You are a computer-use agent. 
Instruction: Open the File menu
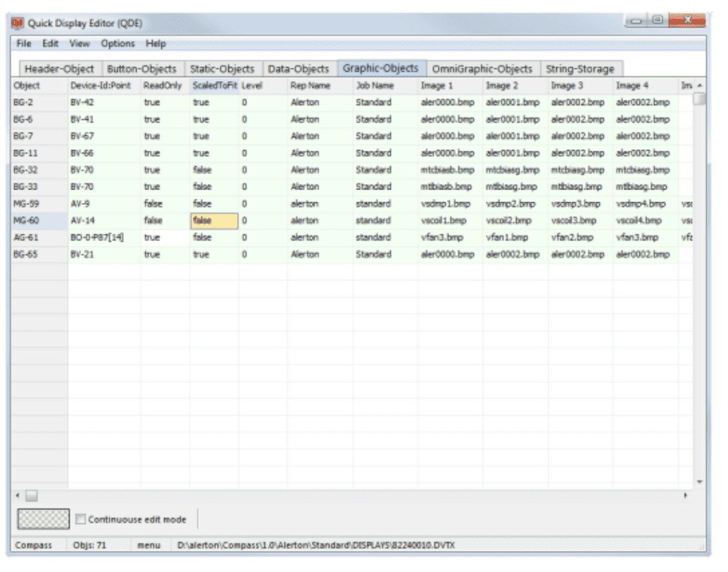(x=24, y=44)
